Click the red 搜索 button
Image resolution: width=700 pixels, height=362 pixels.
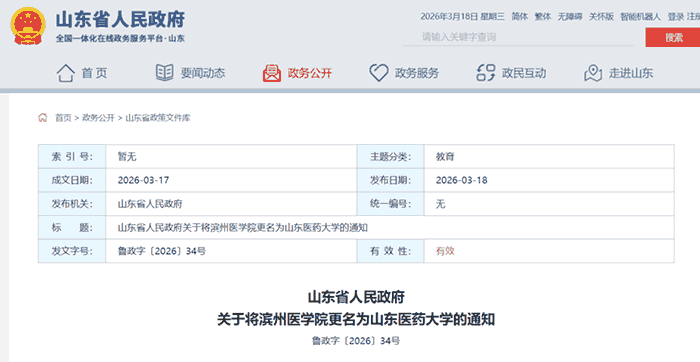[673, 37]
